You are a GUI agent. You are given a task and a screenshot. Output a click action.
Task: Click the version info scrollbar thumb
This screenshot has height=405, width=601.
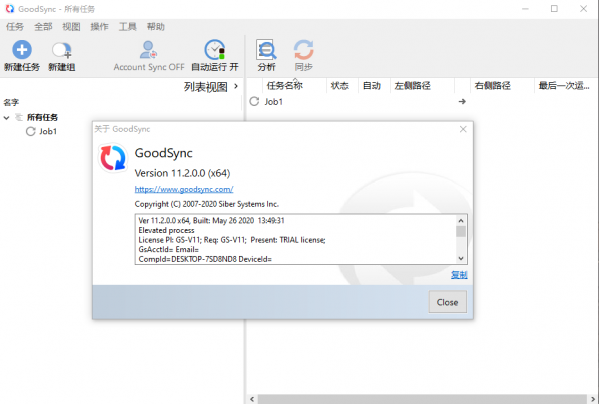coord(461,231)
